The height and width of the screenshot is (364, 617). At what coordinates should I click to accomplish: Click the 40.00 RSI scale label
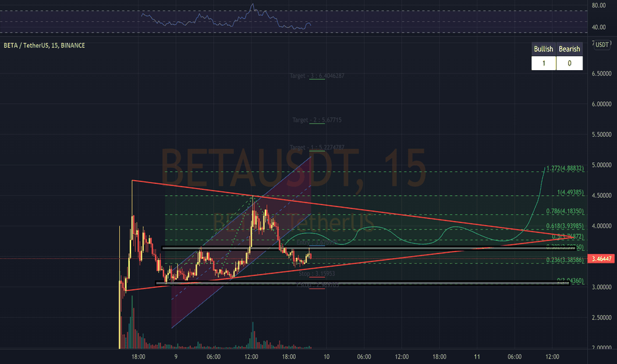[598, 27]
